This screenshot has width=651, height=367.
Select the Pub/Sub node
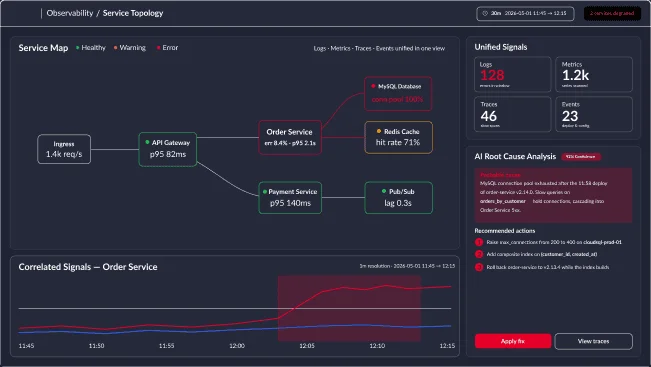point(399,198)
